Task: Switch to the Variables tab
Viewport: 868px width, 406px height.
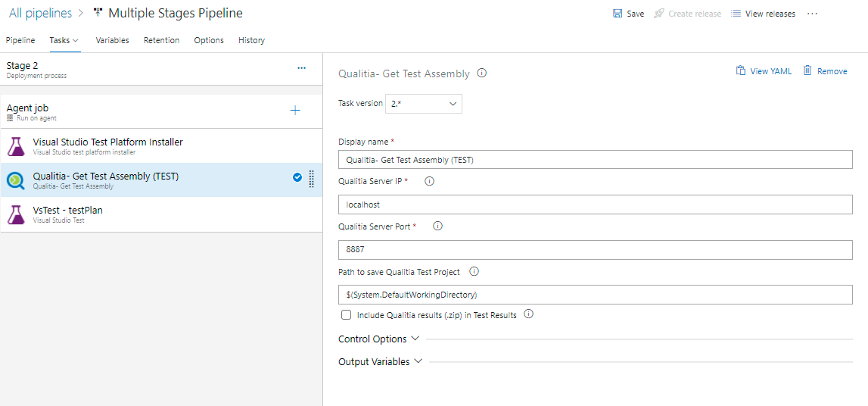Action: [x=112, y=40]
